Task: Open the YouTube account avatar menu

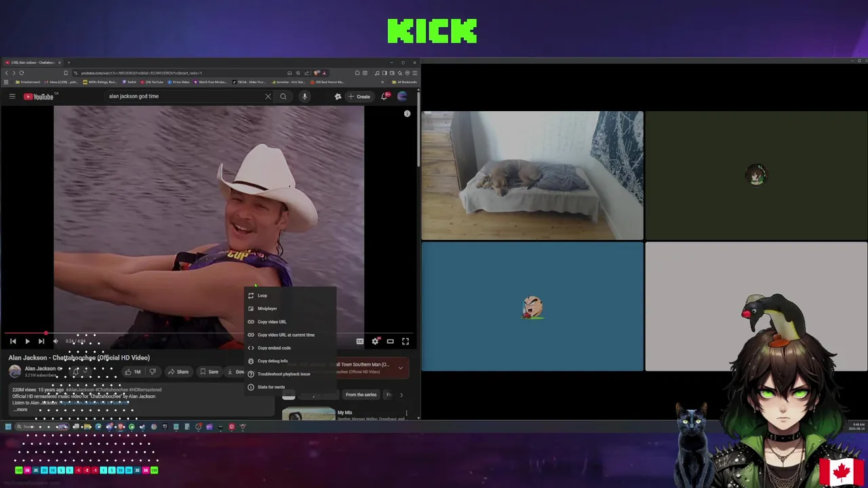Action: [402, 96]
